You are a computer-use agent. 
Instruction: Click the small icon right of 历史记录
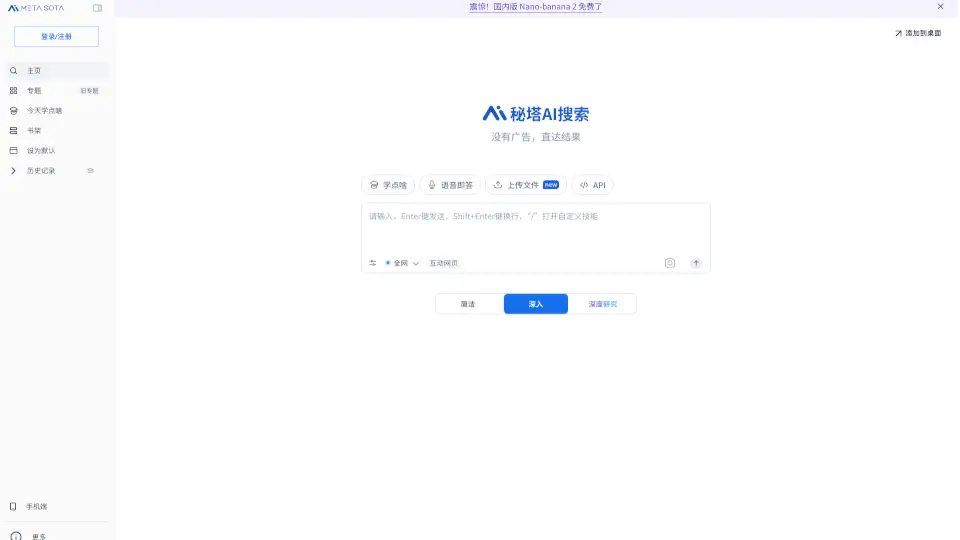pyautogui.click(x=91, y=171)
